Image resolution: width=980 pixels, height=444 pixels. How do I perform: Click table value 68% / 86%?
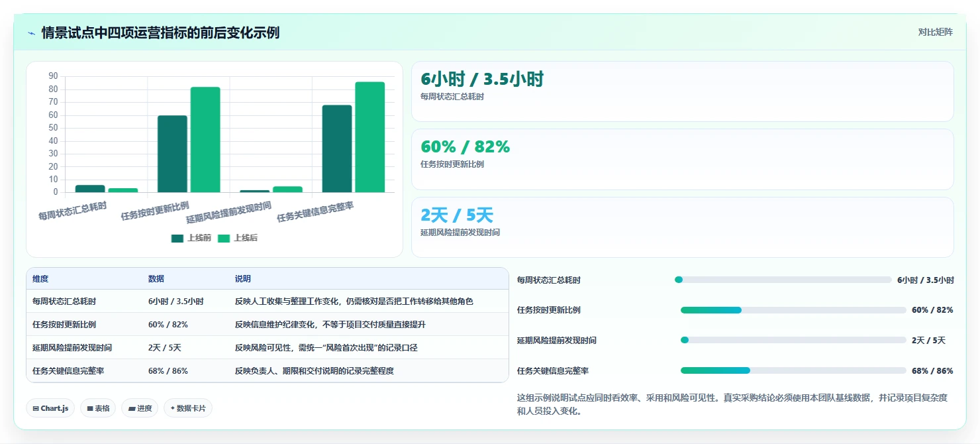[x=168, y=371]
